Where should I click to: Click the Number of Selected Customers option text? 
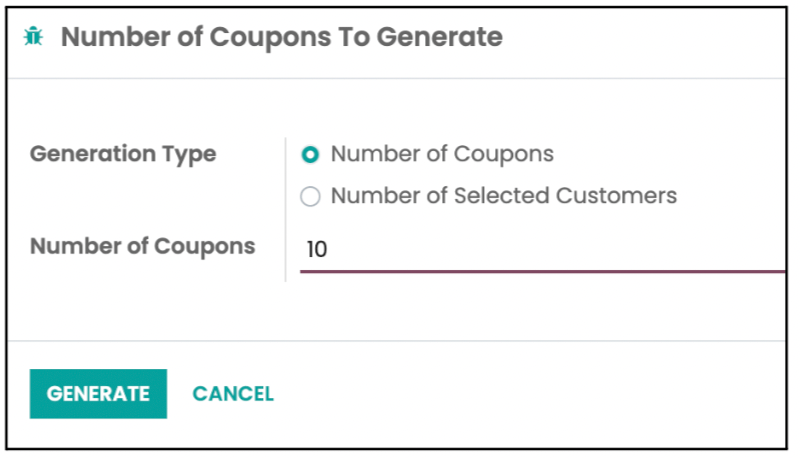503,196
